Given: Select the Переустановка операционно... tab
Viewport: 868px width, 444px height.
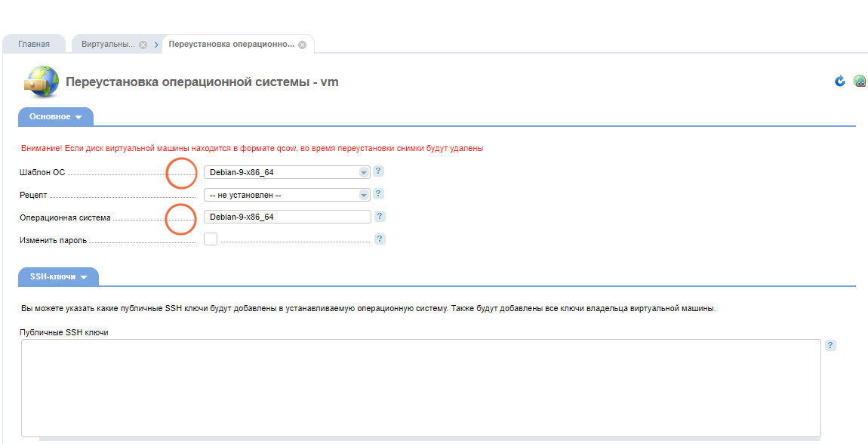Looking at the screenshot, I should click(x=232, y=45).
